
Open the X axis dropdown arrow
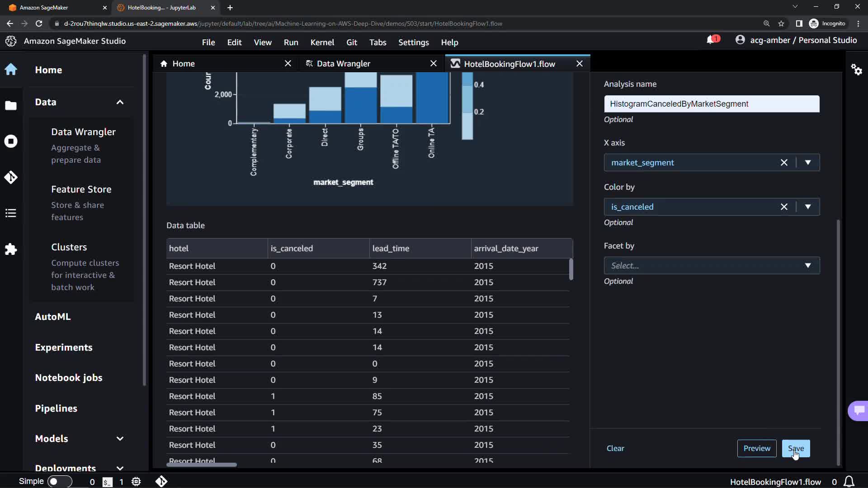coord(808,163)
